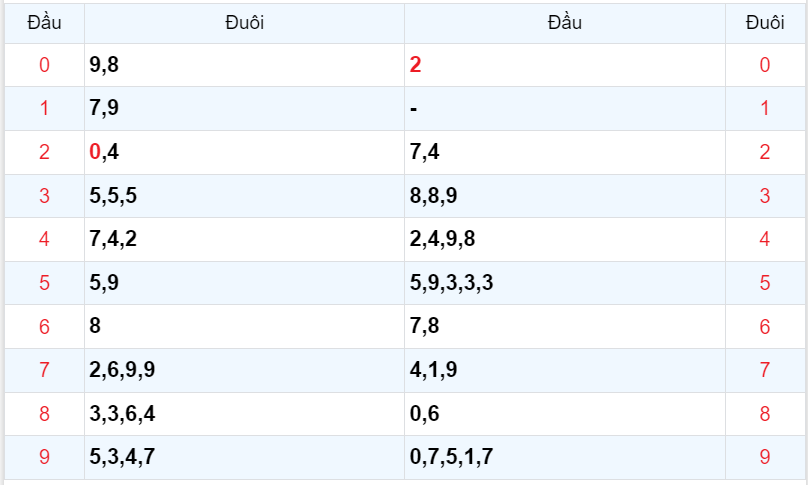Click the dash placeholder cell
808x485 pixels.
pos(414,109)
